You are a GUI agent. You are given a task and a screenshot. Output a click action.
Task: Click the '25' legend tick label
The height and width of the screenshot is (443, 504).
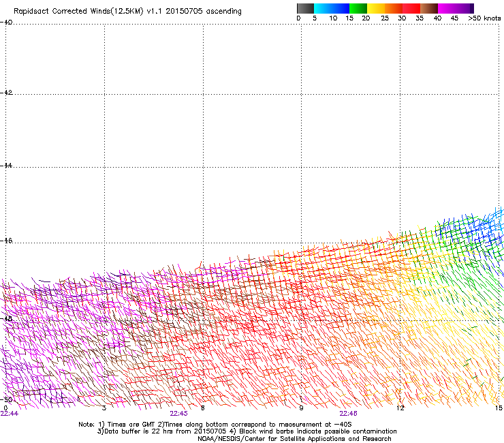[385, 18]
